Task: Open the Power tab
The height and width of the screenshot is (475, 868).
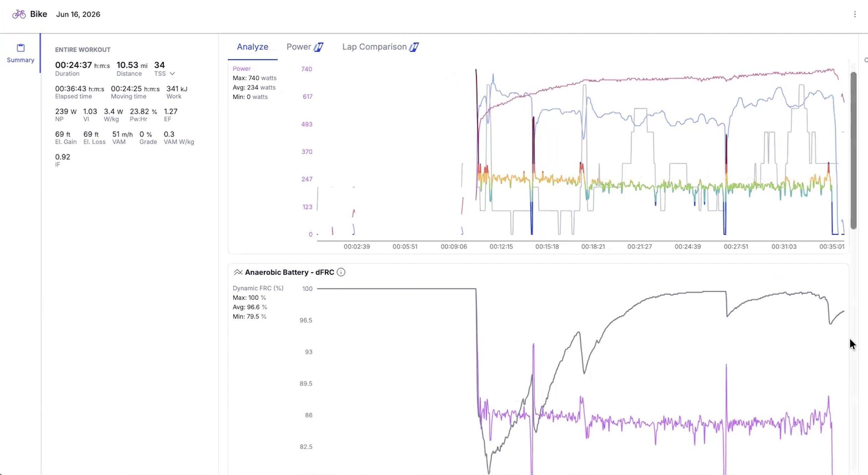Action: click(x=299, y=47)
